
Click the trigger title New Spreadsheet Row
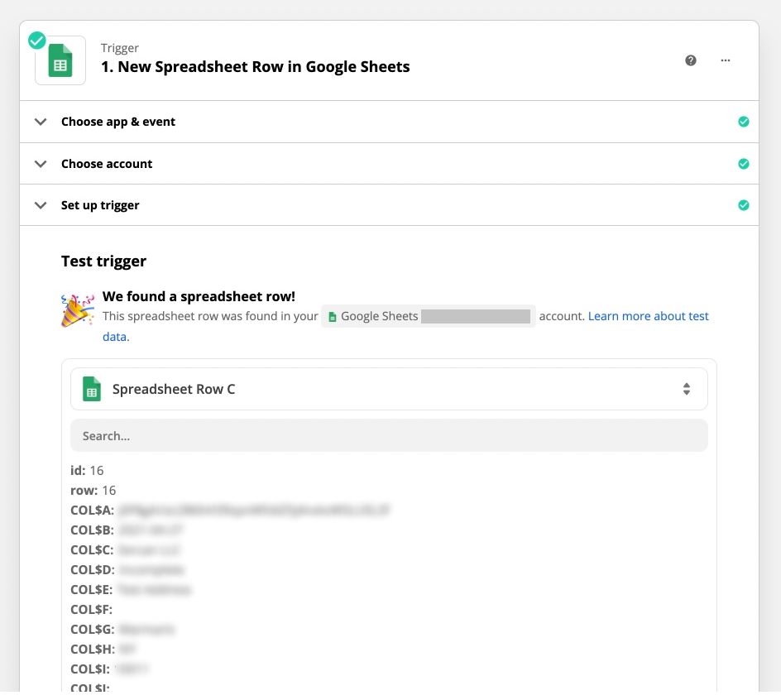(x=255, y=67)
